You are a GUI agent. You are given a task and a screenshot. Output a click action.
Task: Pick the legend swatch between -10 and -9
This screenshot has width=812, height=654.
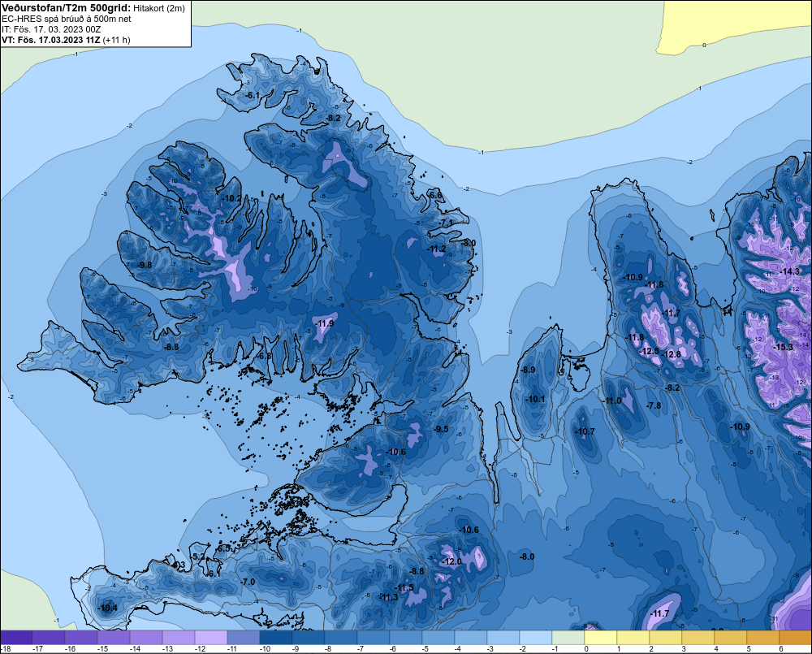276,638
